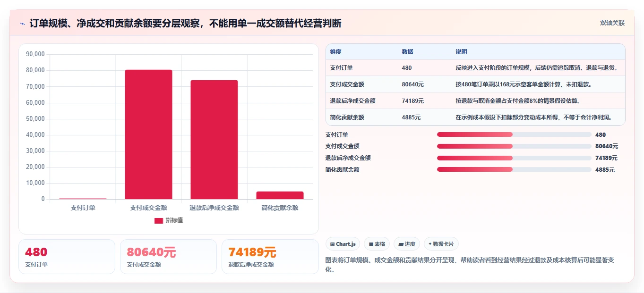The image size is (644, 293).
Task: Click the 80640元 value beside the progress bar
Action: (607, 146)
